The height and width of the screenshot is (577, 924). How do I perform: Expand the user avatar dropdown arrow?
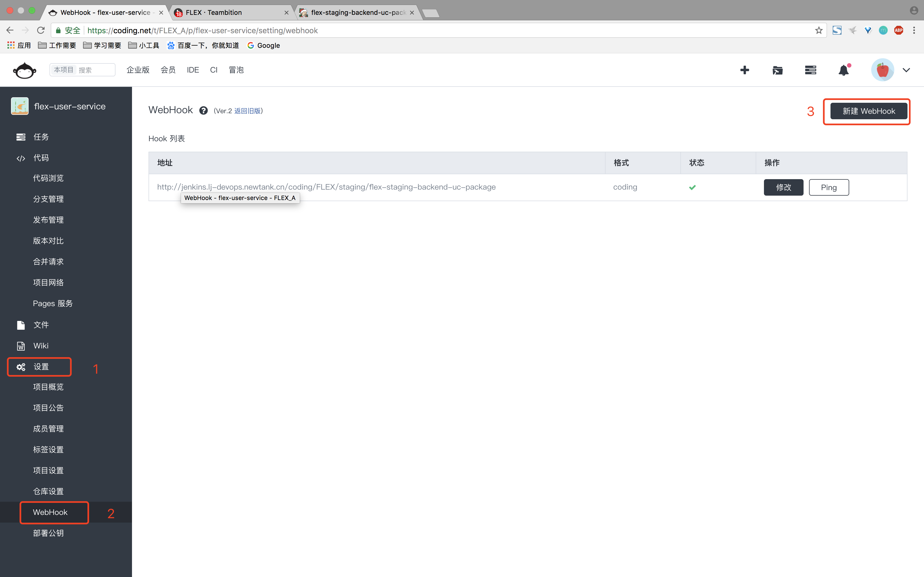click(x=906, y=70)
